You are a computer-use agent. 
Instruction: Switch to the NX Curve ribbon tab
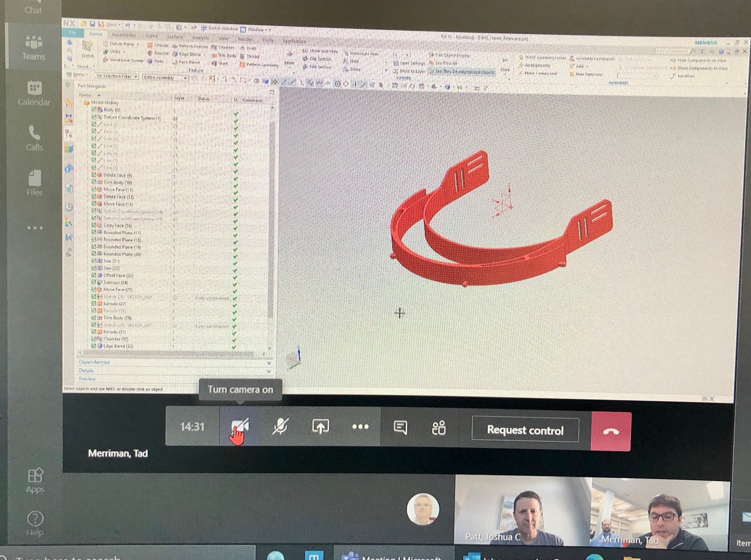coord(152,36)
